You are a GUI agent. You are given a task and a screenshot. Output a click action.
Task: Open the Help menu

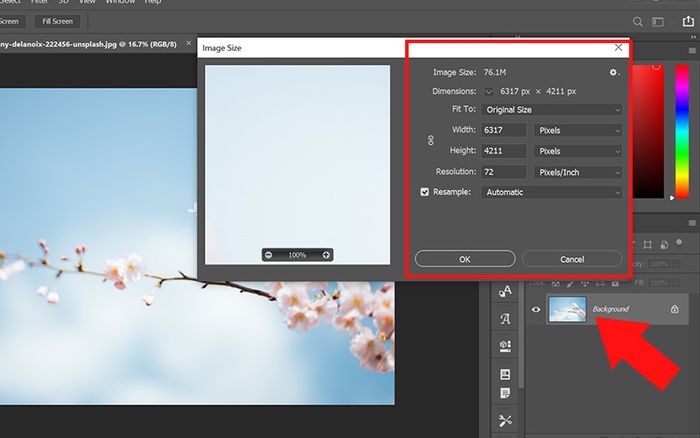coord(153,2)
